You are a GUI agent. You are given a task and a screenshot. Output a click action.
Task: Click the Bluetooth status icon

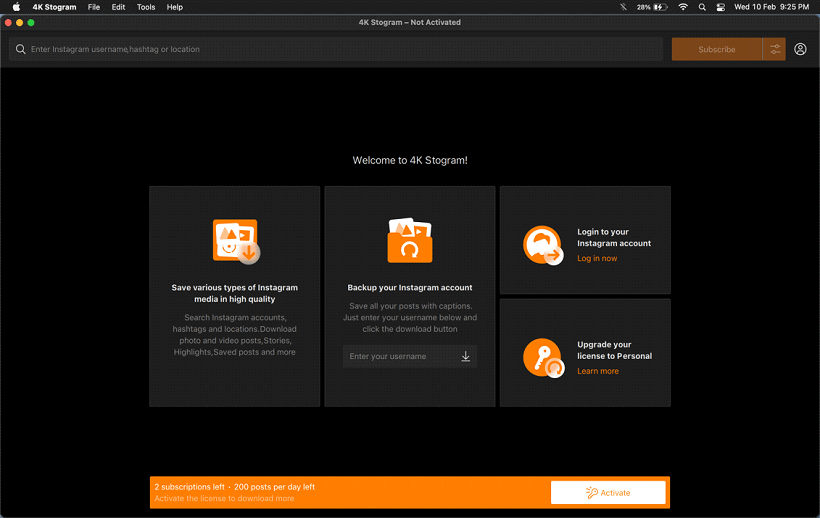(x=623, y=7)
